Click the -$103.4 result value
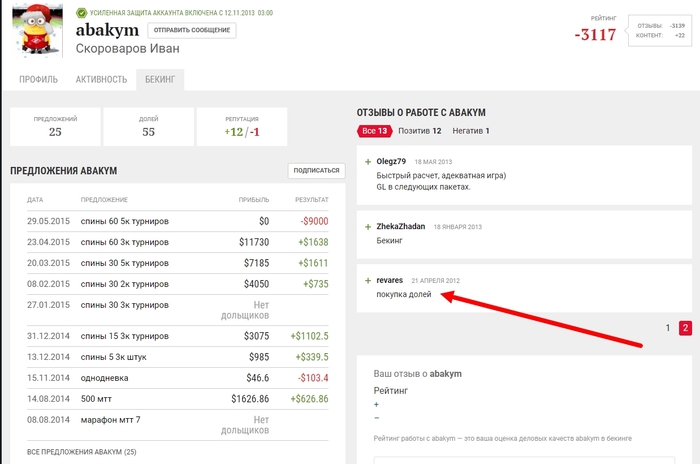The width and height of the screenshot is (700, 464). pos(313,378)
